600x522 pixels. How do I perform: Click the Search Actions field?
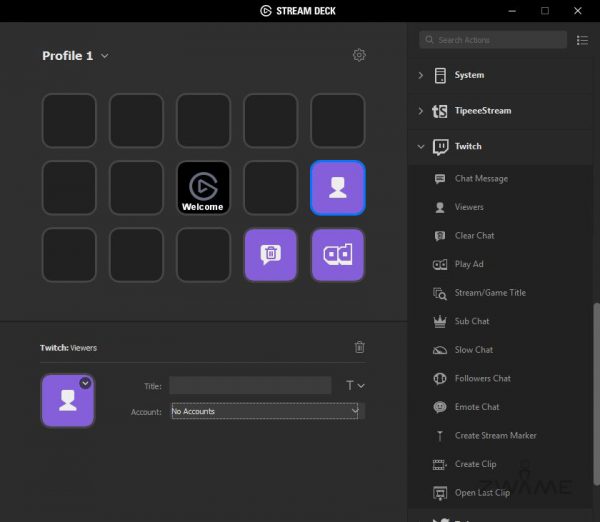tap(493, 40)
